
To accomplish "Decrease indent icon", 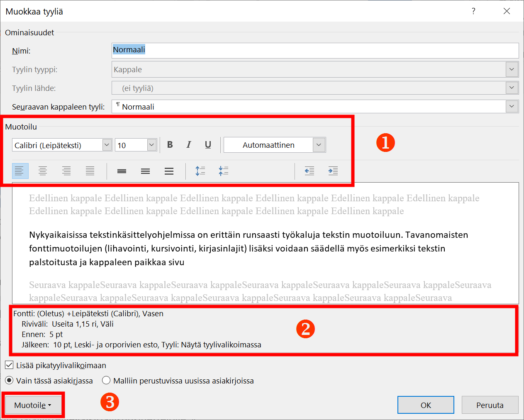I will click(310, 171).
